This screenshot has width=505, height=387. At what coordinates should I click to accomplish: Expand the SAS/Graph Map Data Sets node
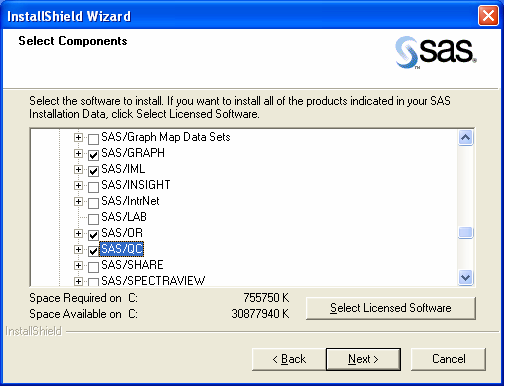[78, 137]
